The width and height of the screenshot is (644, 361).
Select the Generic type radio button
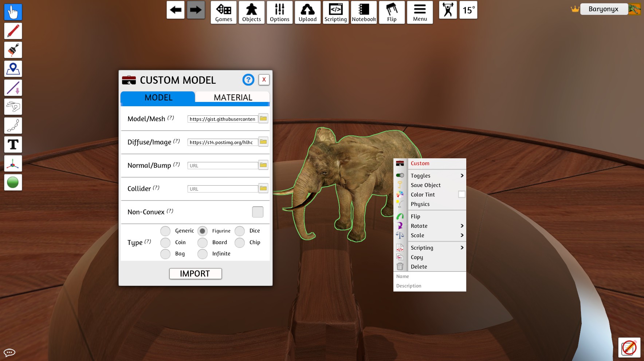165,231
